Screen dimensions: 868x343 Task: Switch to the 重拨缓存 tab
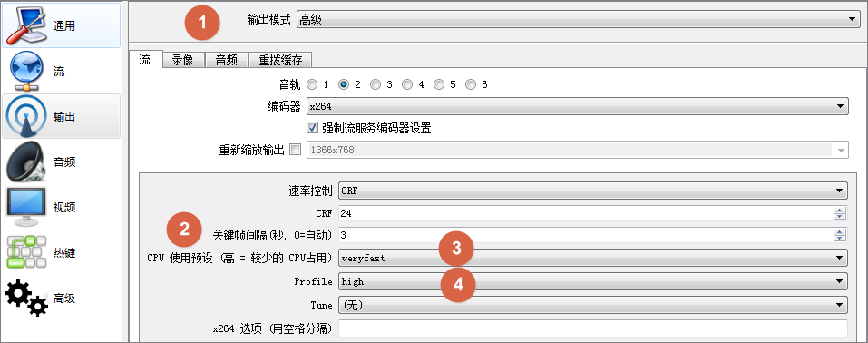pos(280,61)
